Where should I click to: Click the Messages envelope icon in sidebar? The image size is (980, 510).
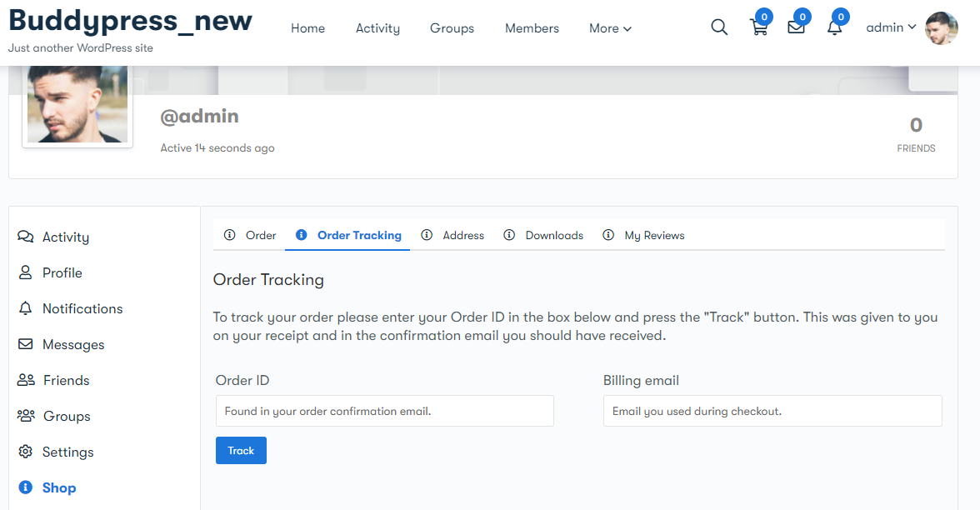26,344
